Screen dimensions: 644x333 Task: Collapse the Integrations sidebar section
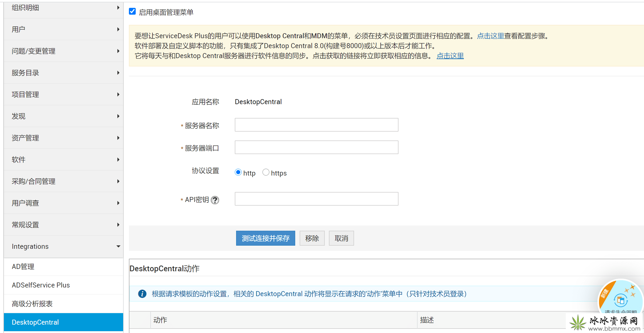point(64,246)
